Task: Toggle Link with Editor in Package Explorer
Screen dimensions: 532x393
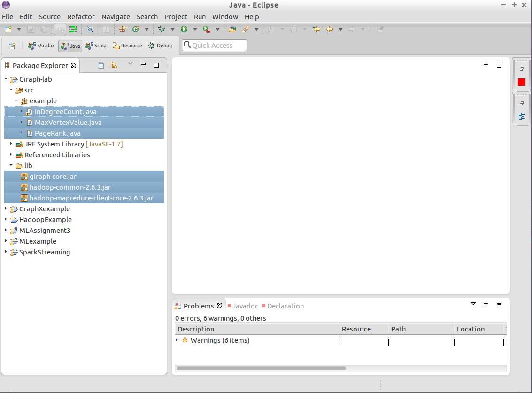Action: click(114, 66)
